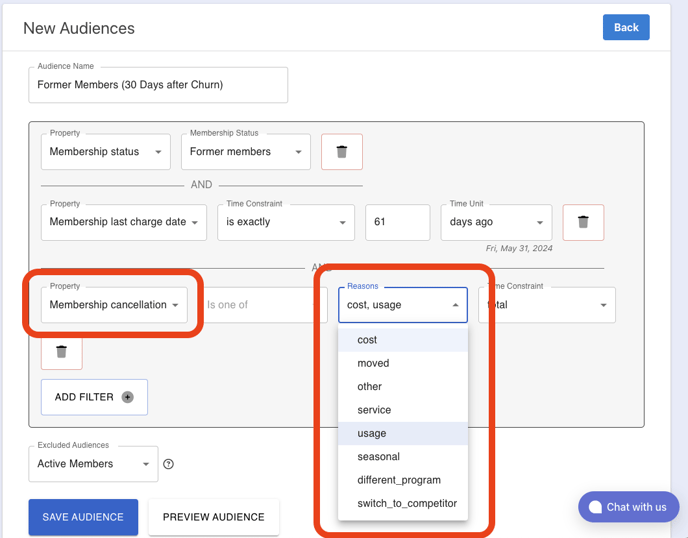Collapse the Reasons dropdown showing cost, usage
The width and height of the screenshot is (688, 538).
[x=403, y=305]
